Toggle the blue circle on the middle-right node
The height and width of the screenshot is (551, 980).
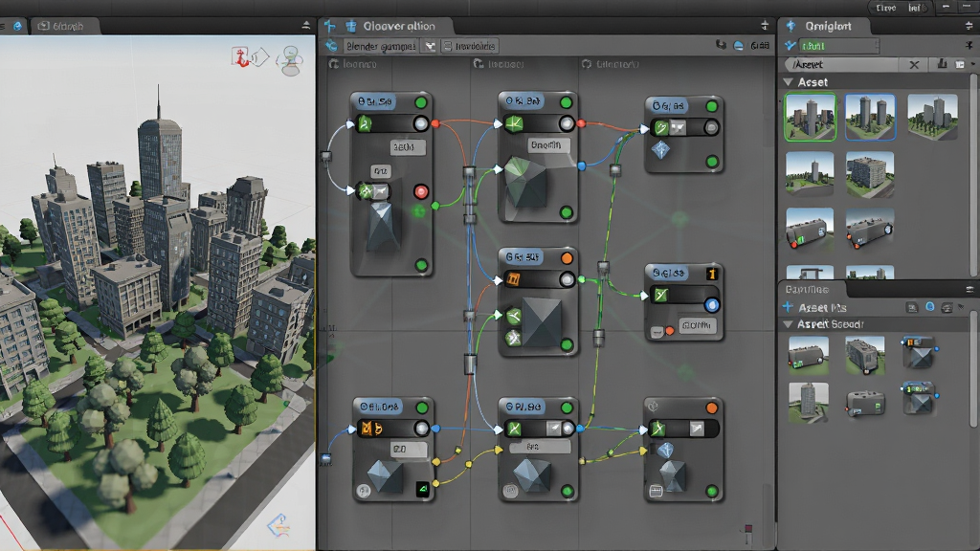(x=711, y=305)
